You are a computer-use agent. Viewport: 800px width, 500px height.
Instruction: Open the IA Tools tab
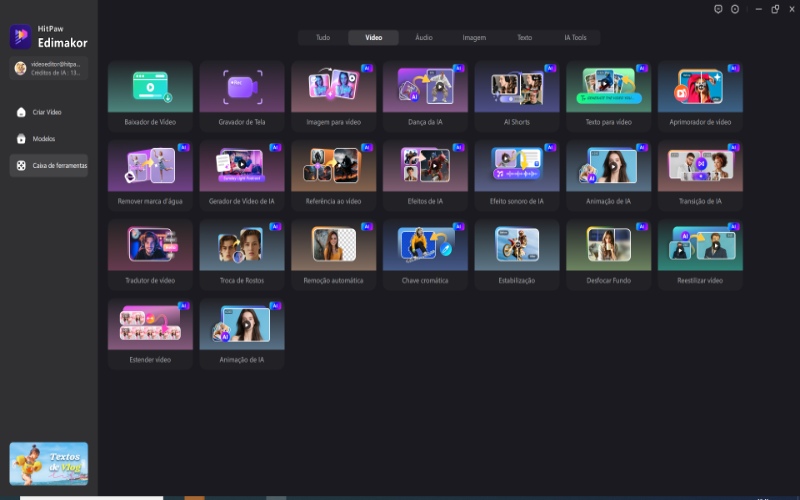coord(574,37)
